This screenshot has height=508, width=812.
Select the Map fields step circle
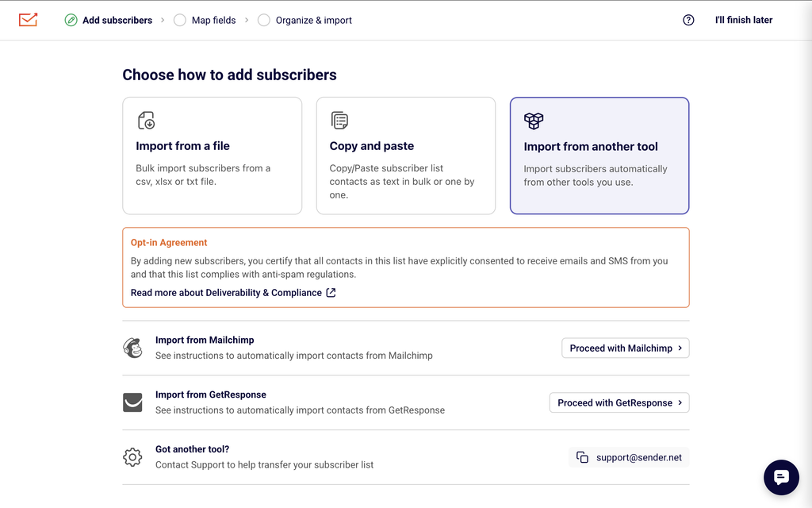pyautogui.click(x=180, y=20)
